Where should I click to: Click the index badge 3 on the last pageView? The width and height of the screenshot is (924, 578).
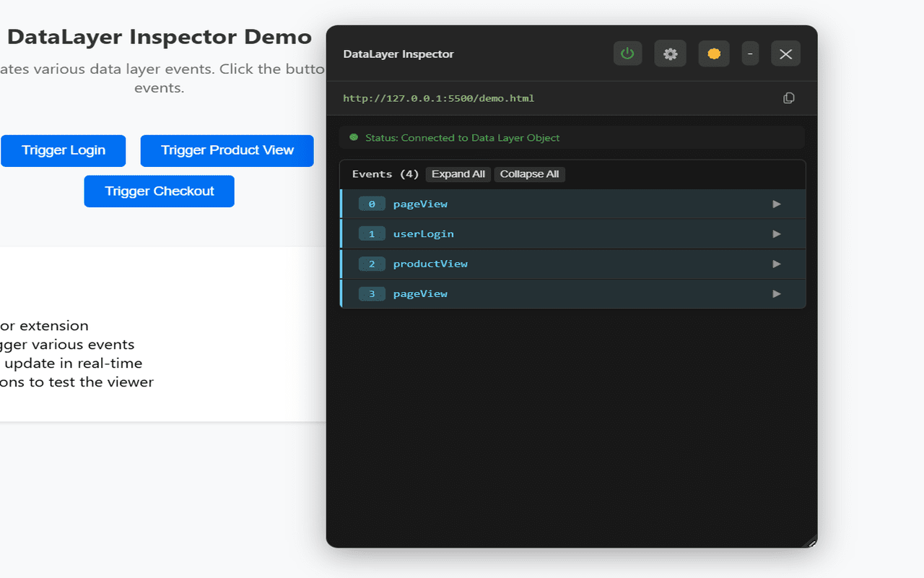click(372, 293)
